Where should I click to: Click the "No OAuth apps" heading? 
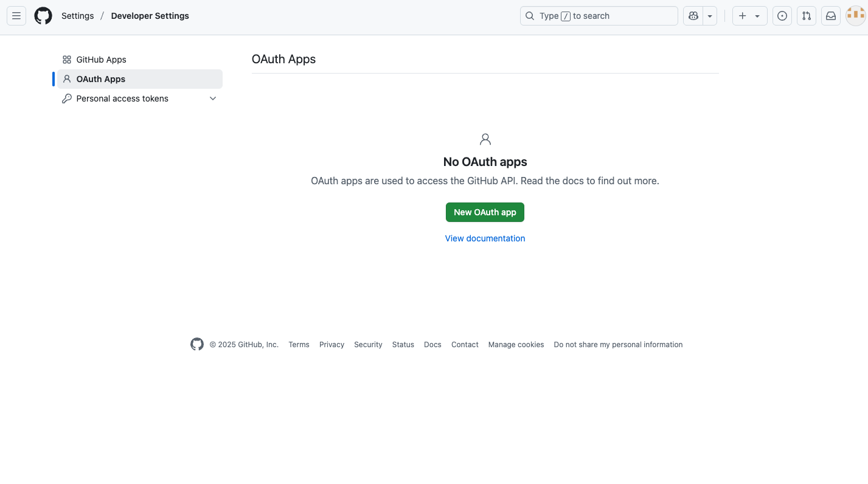pyautogui.click(x=485, y=162)
